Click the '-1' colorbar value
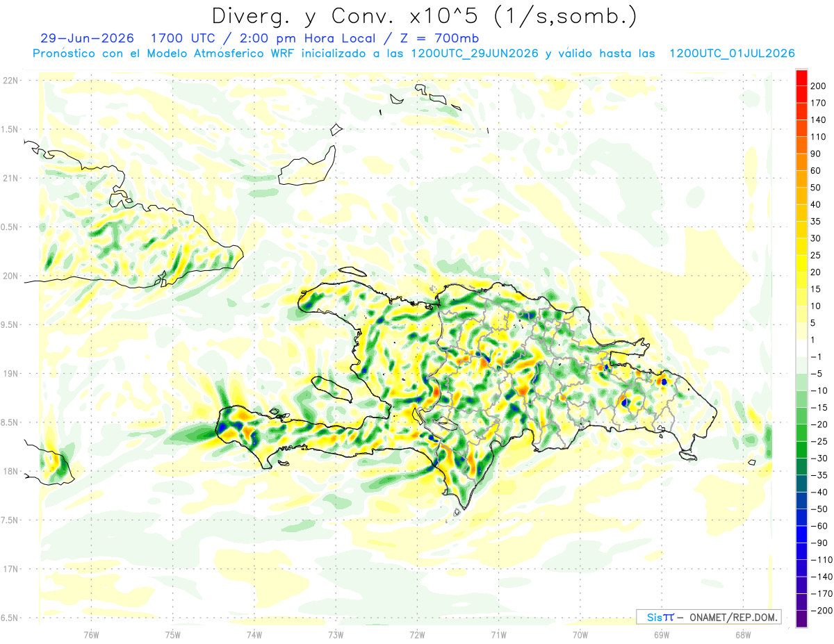 tap(817, 357)
